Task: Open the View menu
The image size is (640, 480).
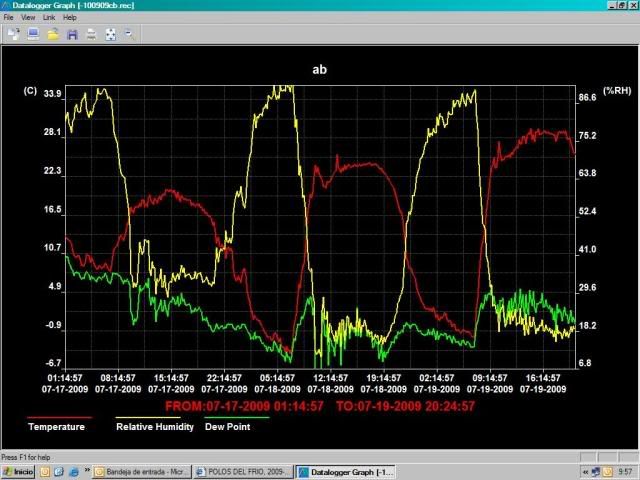Action: coord(28,18)
